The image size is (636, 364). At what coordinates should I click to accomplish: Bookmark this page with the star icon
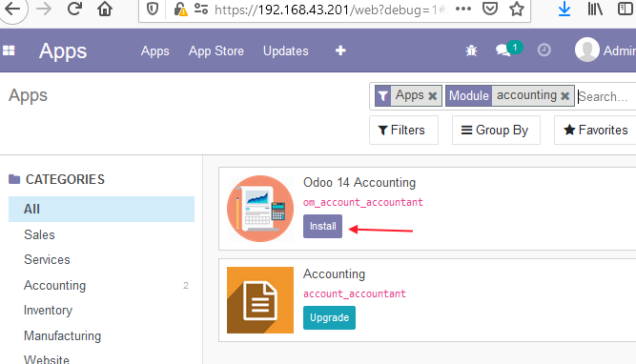(x=517, y=9)
